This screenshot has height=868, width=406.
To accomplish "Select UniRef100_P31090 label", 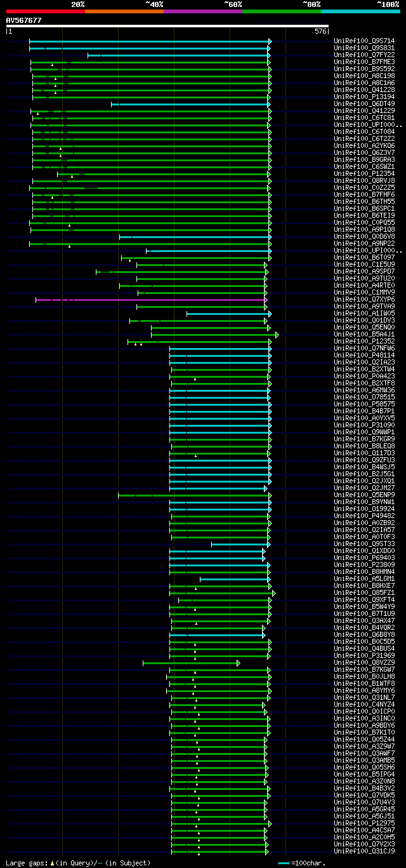I will tap(363, 425).
